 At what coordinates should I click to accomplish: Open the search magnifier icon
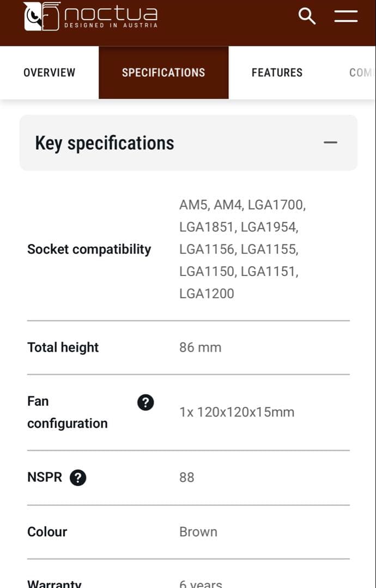point(307,16)
